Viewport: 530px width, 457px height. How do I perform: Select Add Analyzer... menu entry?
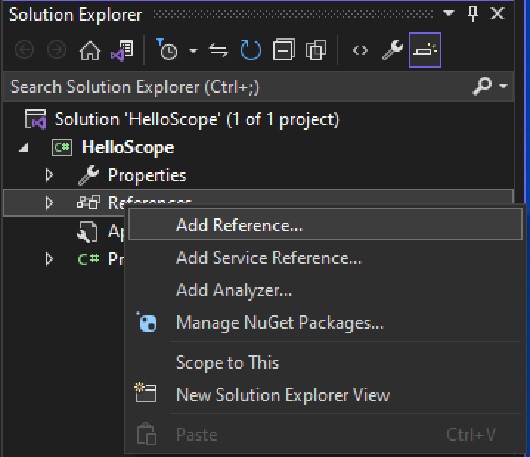(x=326, y=290)
